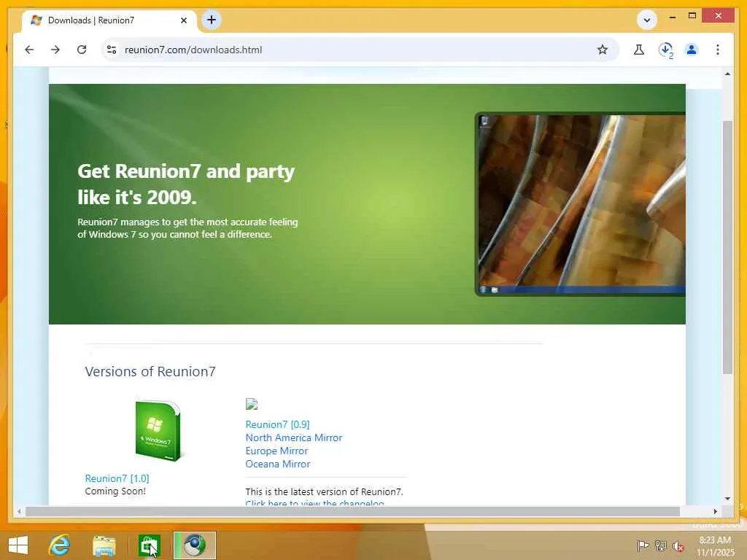Download from Europe Mirror

click(276, 451)
